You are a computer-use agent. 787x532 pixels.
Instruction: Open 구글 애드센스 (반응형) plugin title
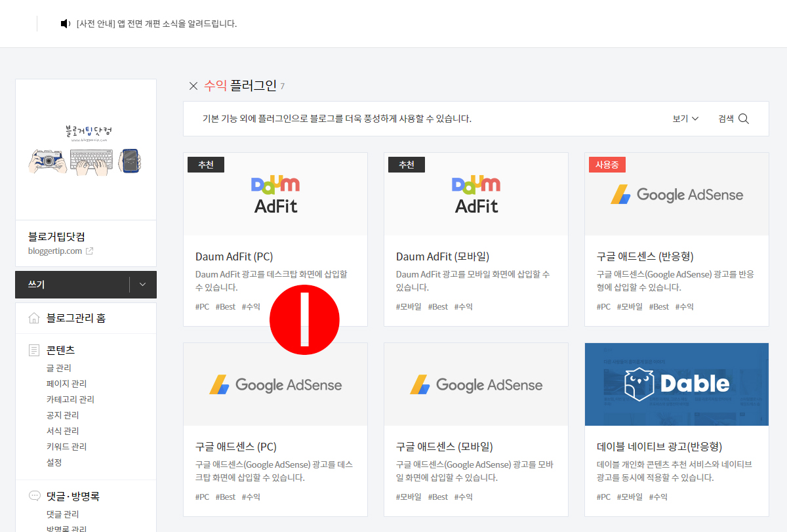pos(645,256)
